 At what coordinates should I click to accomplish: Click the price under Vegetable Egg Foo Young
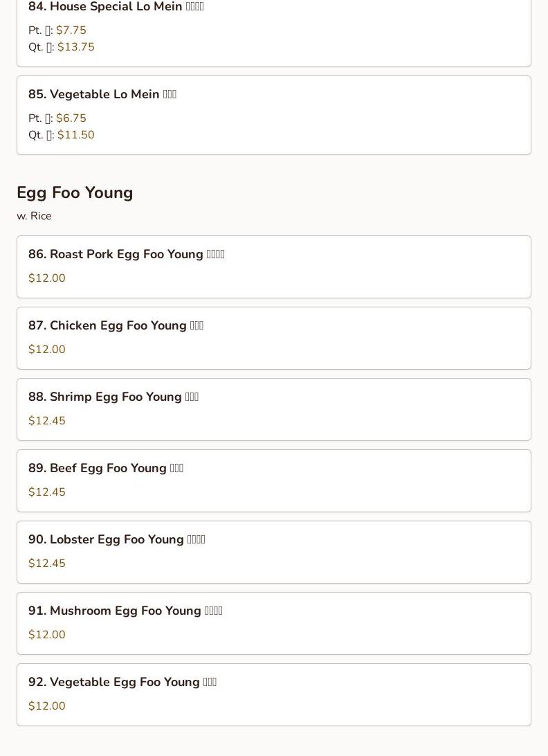[x=47, y=706]
